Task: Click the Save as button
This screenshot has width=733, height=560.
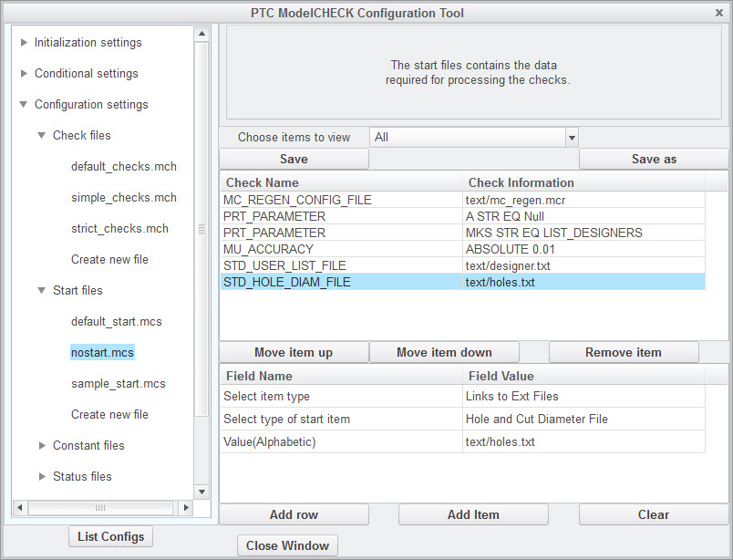Action: (x=654, y=159)
